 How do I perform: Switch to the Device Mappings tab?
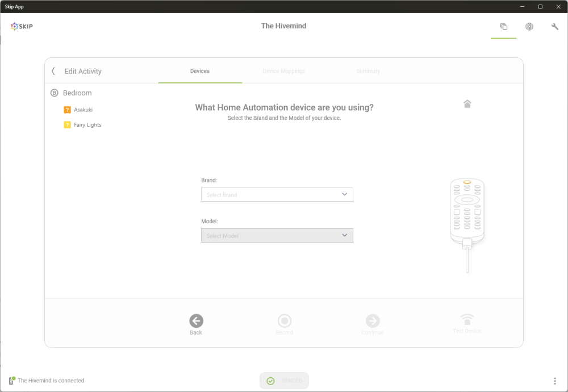click(x=284, y=71)
